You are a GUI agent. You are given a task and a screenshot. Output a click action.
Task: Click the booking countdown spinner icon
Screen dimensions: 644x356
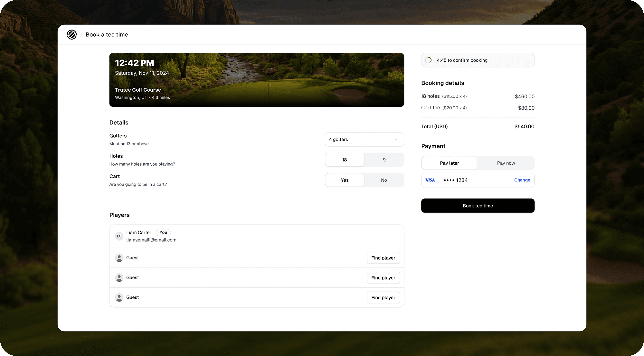pyautogui.click(x=429, y=60)
